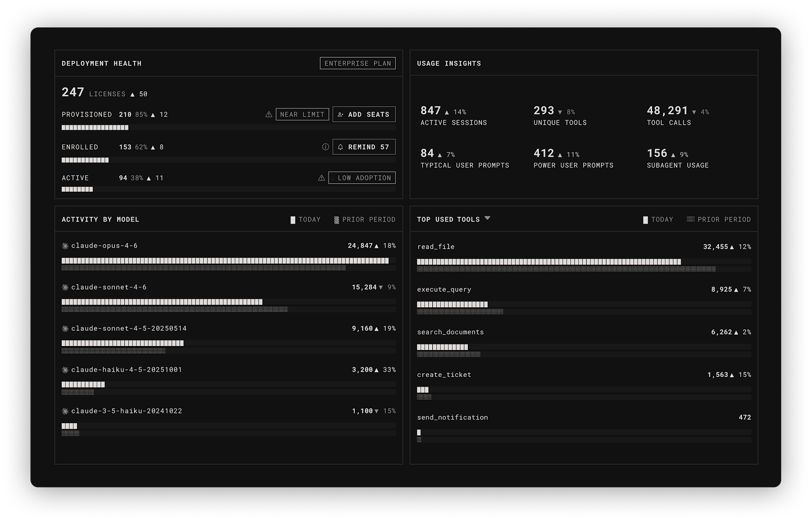Toggle Today series in Activity by Model
The image size is (812, 521).
[305, 220]
